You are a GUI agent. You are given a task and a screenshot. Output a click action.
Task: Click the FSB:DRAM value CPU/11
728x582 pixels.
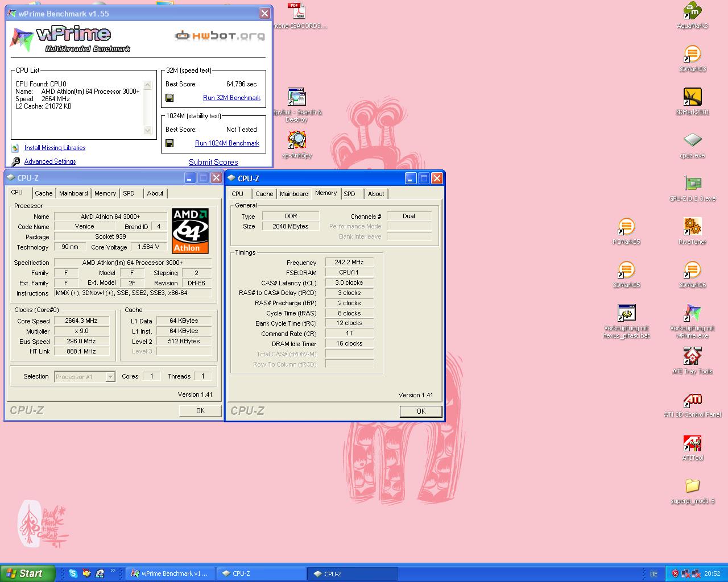tap(349, 272)
